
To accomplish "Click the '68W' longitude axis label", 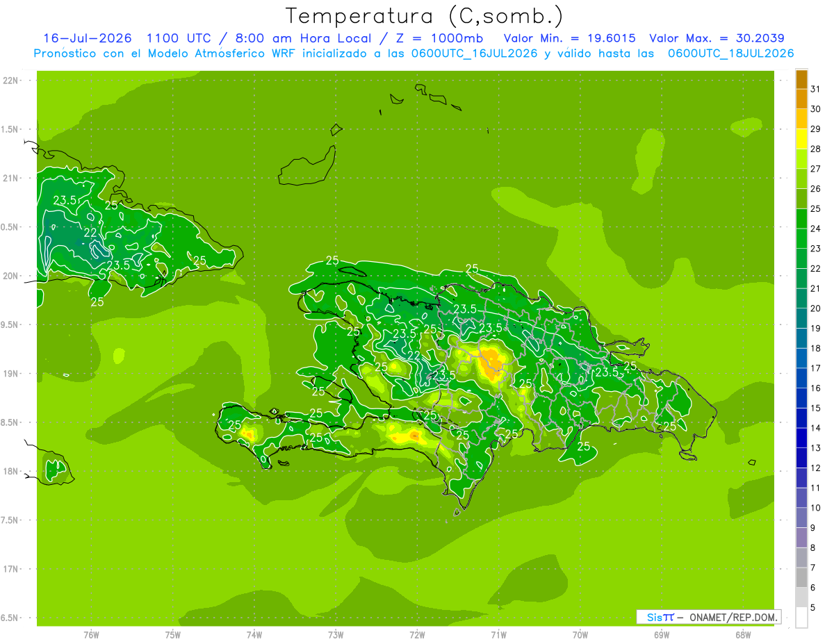I will pyautogui.click(x=743, y=634).
